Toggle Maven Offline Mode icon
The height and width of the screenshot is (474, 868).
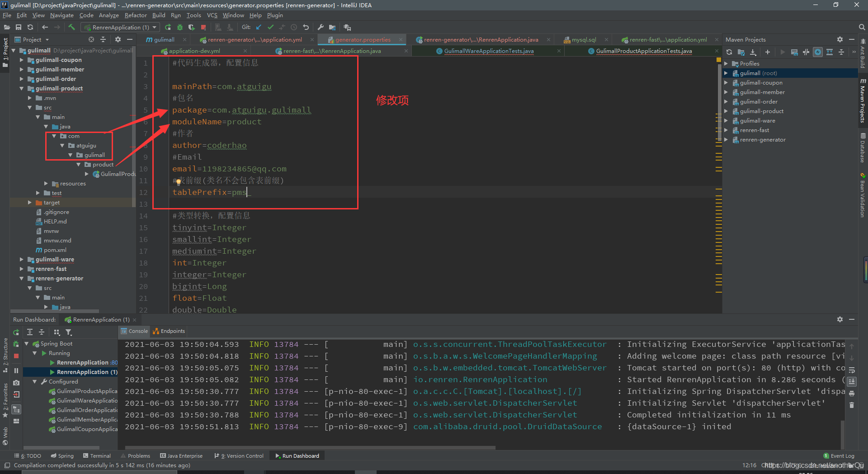(806, 52)
